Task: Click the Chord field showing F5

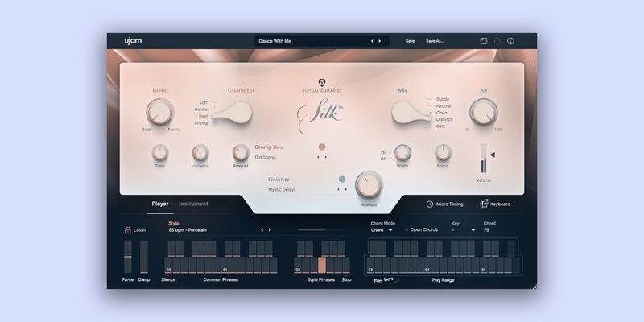Action: click(x=486, y=230)
